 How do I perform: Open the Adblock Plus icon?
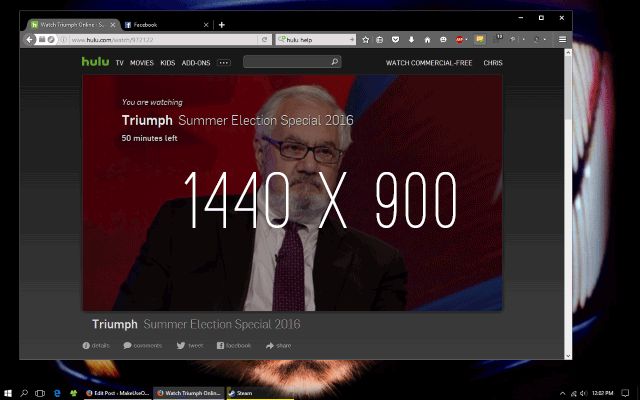point(459,40)
